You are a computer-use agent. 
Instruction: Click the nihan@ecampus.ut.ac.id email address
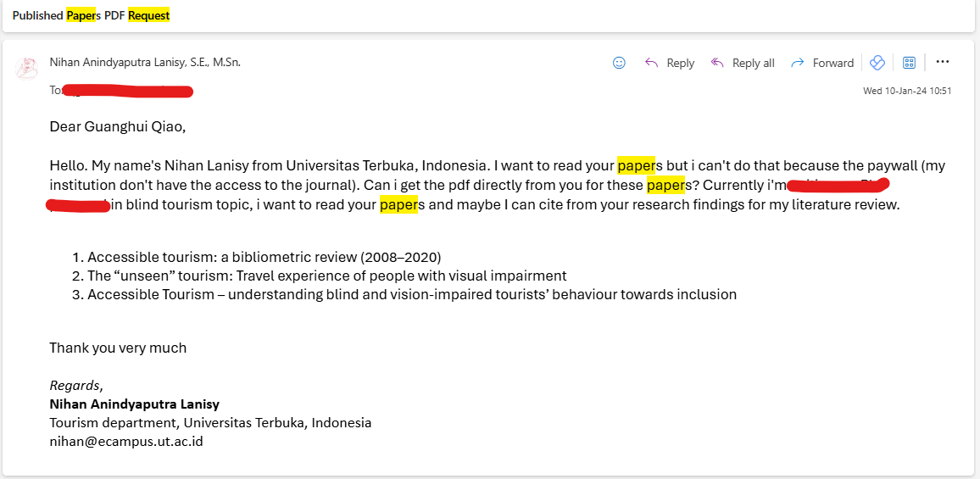[125, 441]
